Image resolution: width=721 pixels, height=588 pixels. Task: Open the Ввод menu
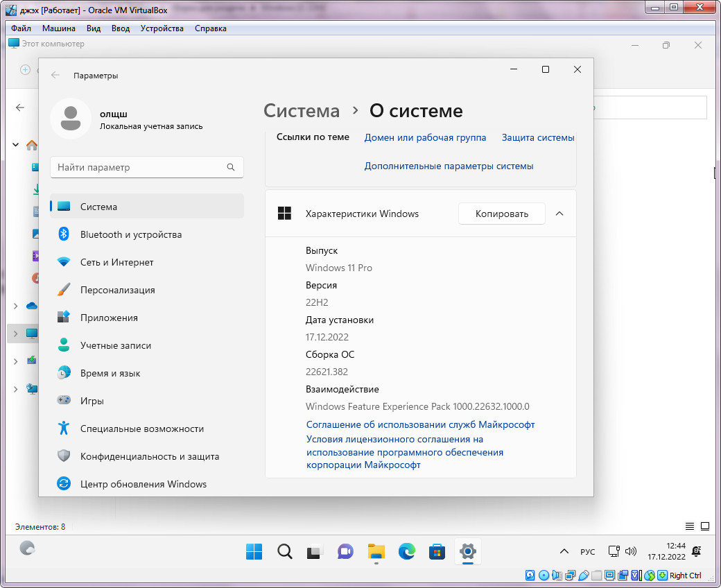coord(121,28)
